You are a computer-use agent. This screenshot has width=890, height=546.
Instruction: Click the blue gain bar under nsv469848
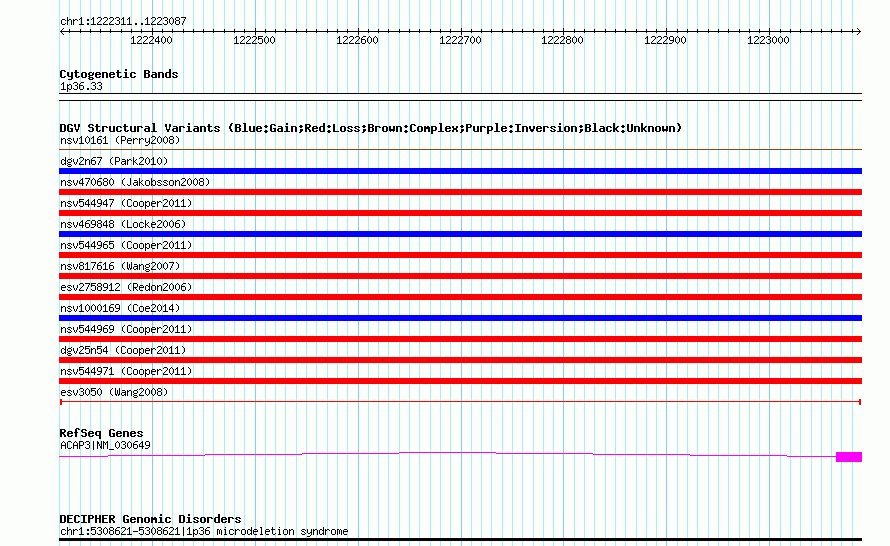pos(460,234)
